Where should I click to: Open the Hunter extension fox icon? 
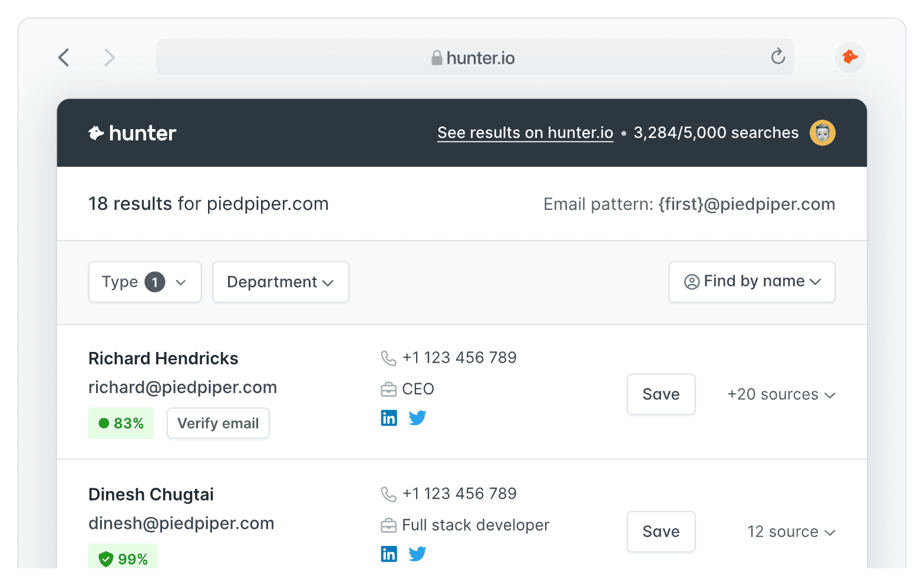850,57
